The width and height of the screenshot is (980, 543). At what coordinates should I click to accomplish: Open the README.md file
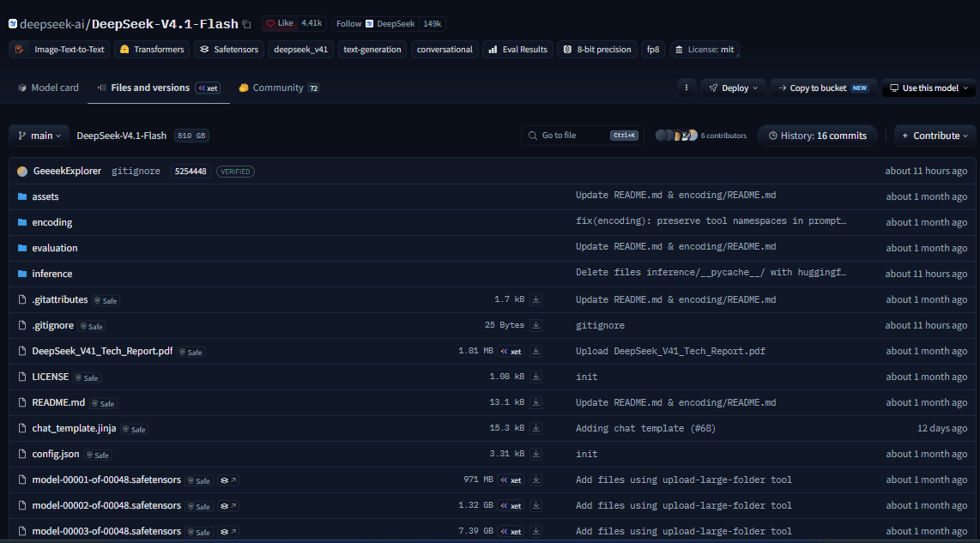click(58, 402)
